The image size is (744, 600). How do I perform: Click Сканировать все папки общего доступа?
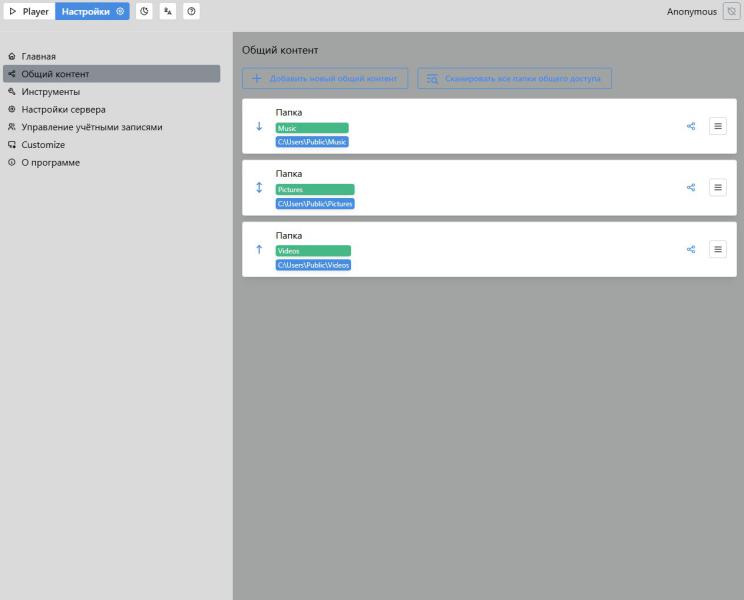(x=514, y=78)
